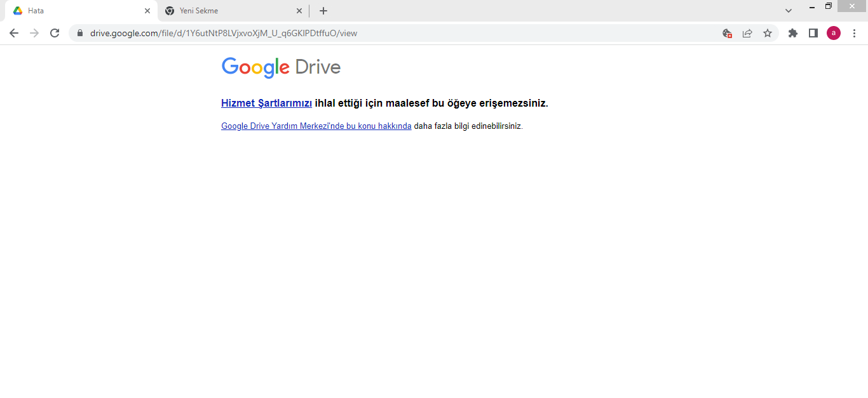
Task: Restore down the browser window
Action: tap(829, 6)
